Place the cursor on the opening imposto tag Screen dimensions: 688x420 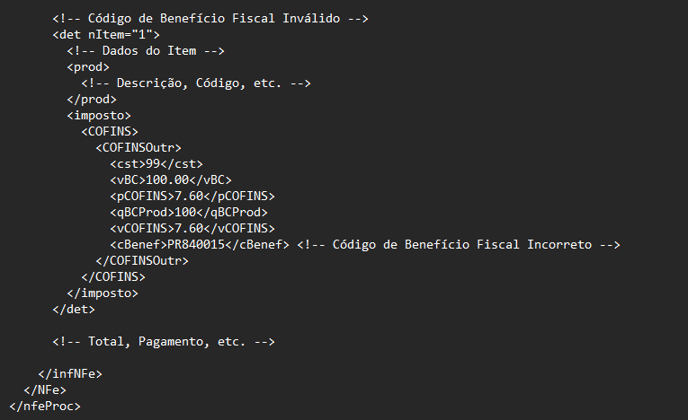tap(99, 115)
